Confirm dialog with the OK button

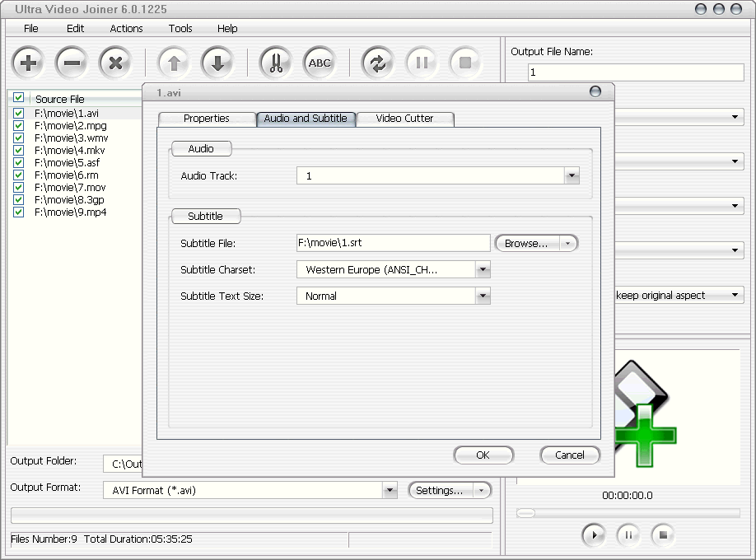tap(483, 455)
